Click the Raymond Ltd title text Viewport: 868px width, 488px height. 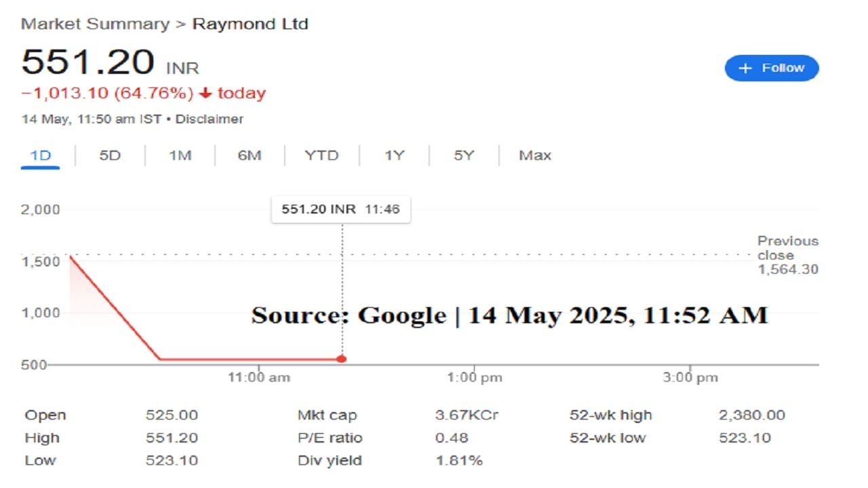[250, 24]
